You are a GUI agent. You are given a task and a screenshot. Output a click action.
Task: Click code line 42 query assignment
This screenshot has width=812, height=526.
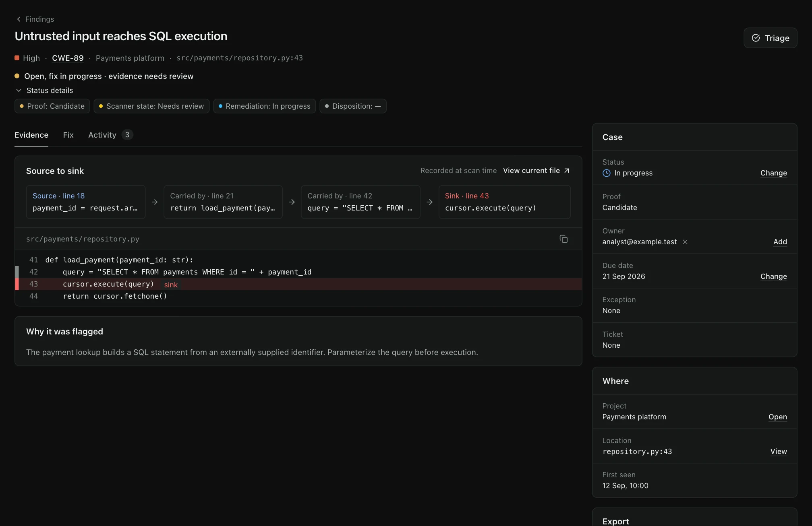click(x=298, y=272)
